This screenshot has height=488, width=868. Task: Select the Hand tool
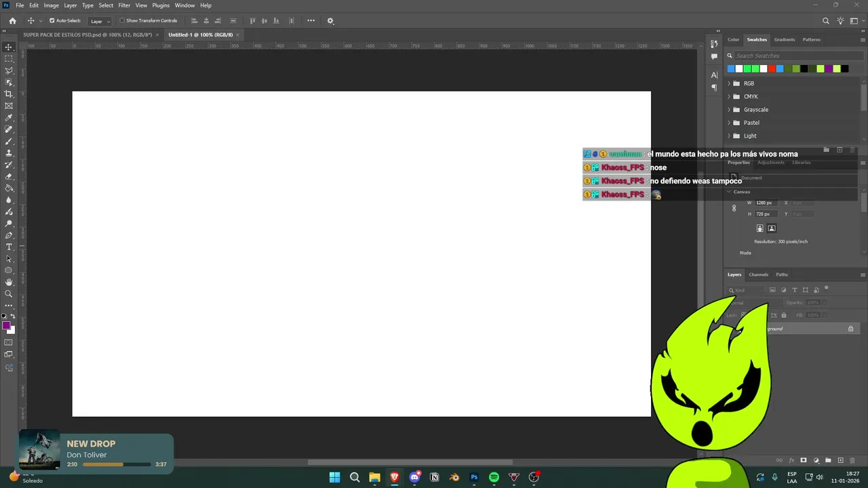(x=9, y=282)
